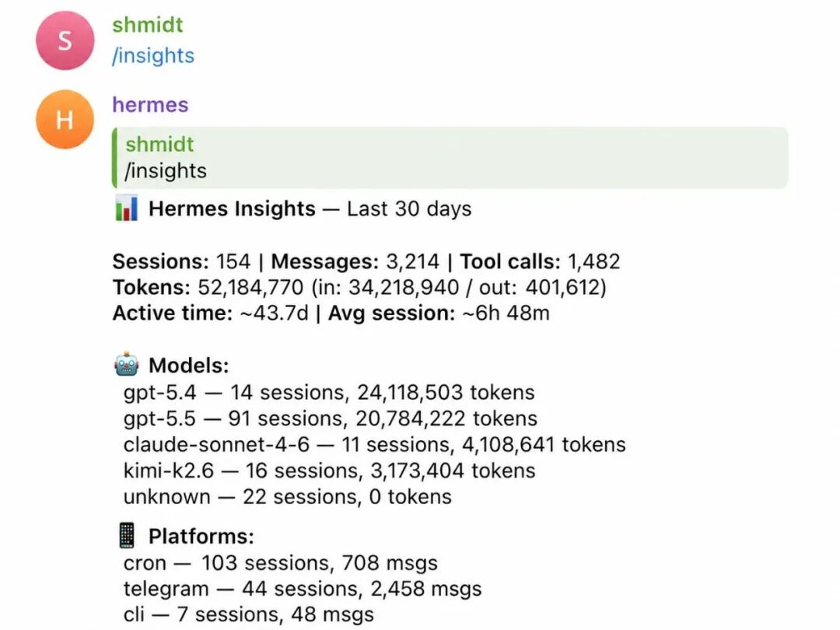Open shmidt's profile from the green username

[148, 25]
